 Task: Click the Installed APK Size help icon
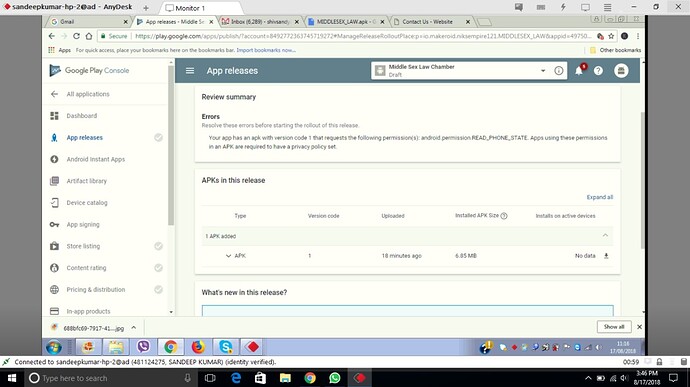[504, 216]
